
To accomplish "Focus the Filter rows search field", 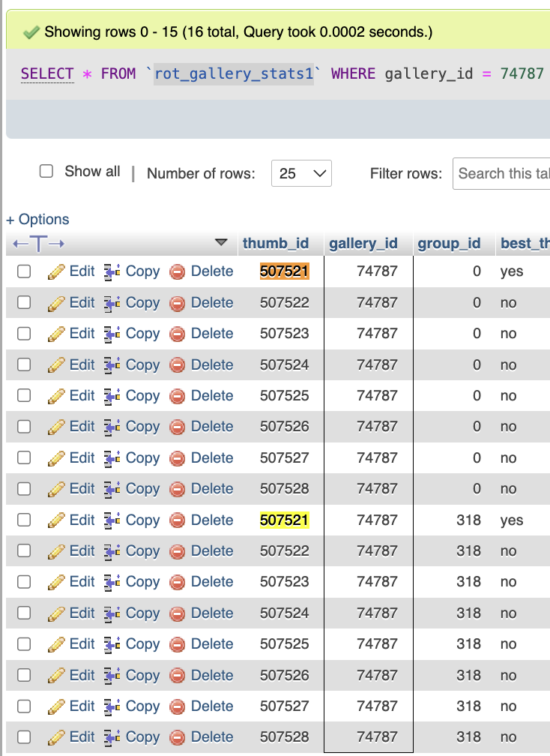I will [x=501, y=173].
